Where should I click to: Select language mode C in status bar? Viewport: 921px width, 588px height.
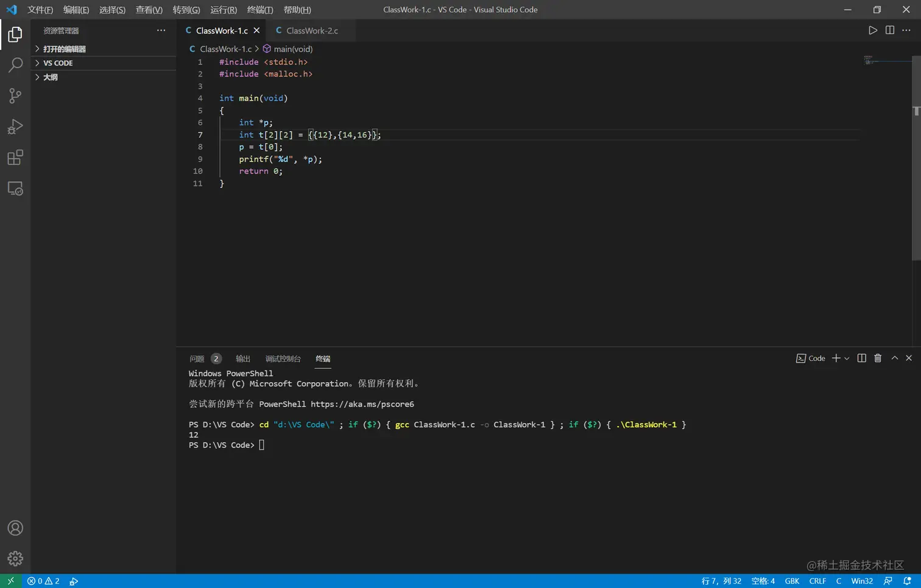tap(839, 581)
